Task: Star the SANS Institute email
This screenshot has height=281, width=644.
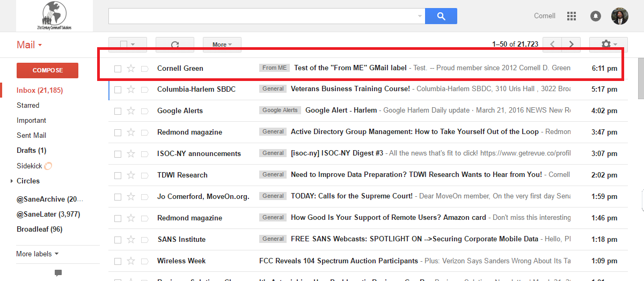Action: click(130, 239)
